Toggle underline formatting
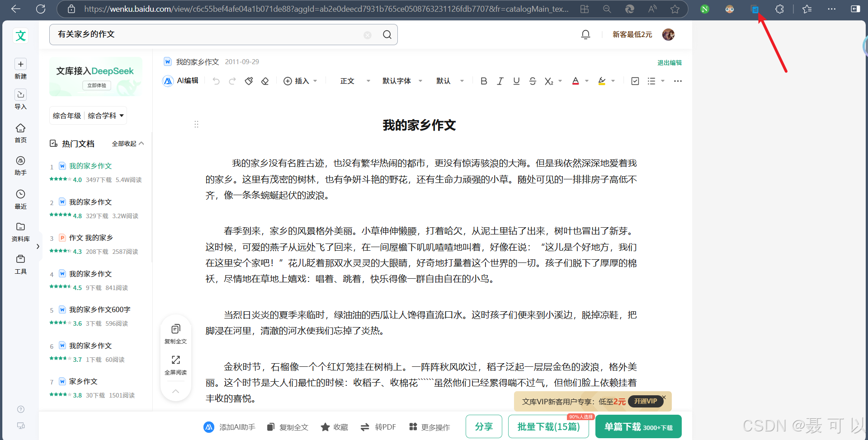This screenshot has height=440, width=868. click(x=516, y=81)
